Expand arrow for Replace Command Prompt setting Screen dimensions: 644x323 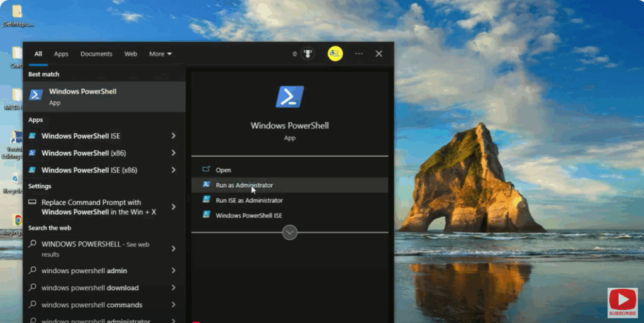point(174,207)
